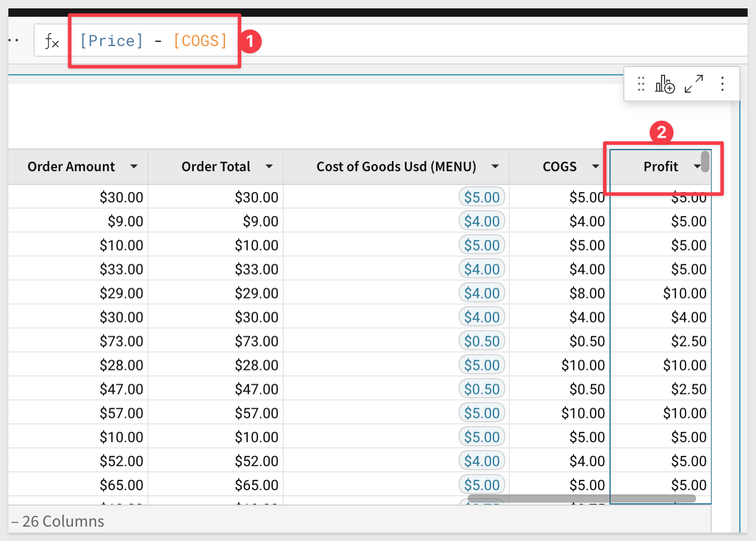The width and height of the screenshot is (756, 541).
Task: Select the $8.00 cell in COGS column
Action: 587,293
